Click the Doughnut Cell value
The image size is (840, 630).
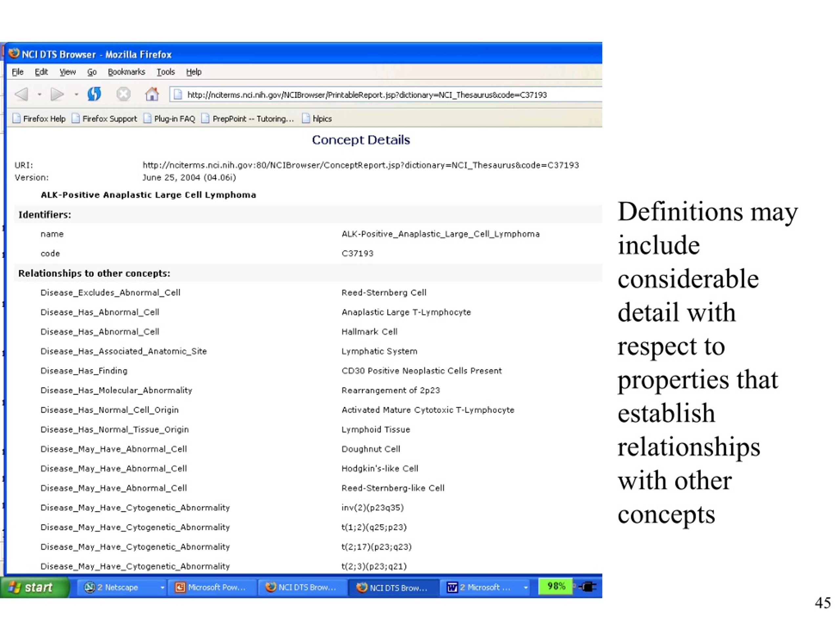pyautogui.click(x=371, y=449)
